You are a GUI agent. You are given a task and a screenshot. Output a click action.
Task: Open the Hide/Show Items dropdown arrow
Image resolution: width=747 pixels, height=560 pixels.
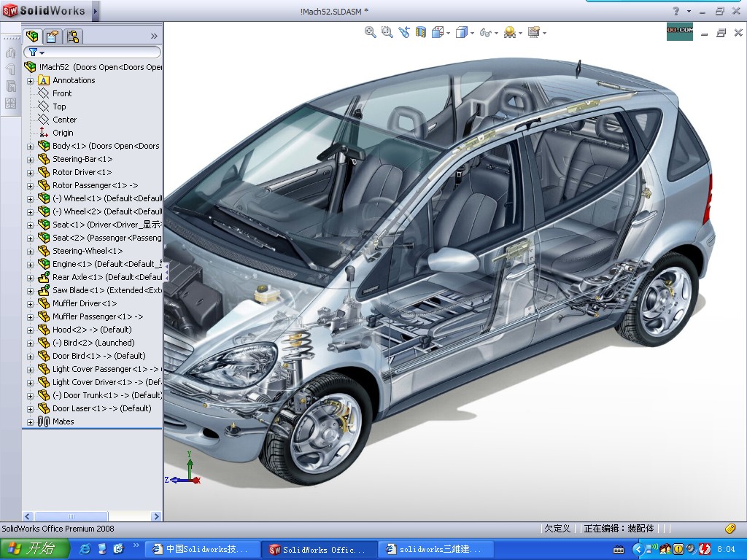496,33
